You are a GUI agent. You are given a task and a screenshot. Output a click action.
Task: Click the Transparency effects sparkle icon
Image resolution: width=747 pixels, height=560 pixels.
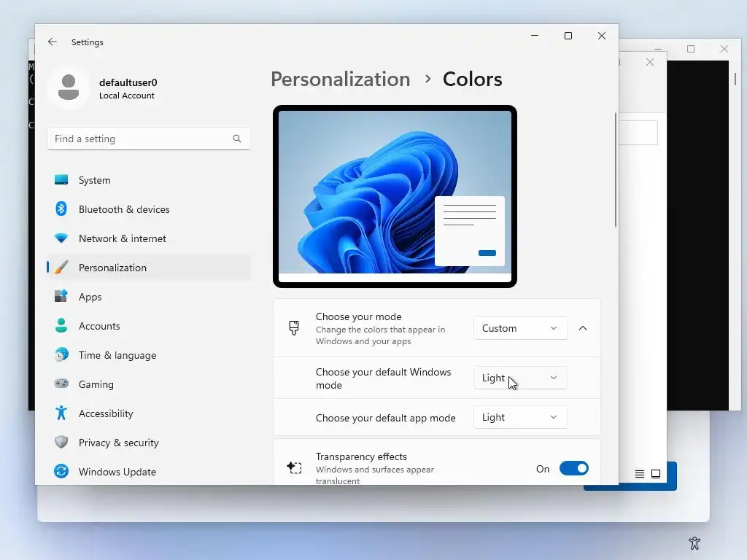(x=294, y=467)
